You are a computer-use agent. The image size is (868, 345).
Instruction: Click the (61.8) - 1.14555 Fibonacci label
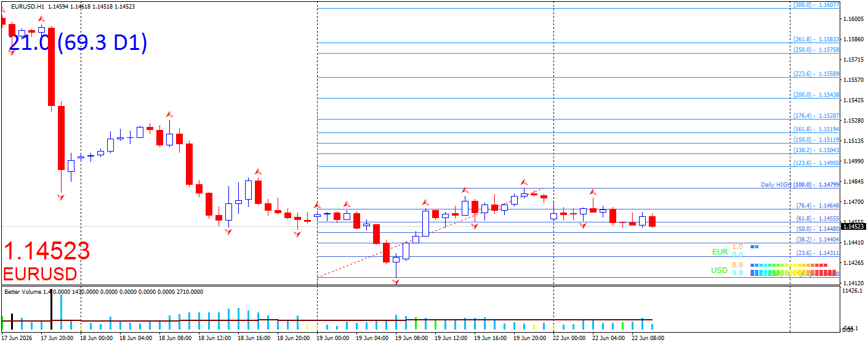click(818, 219)
